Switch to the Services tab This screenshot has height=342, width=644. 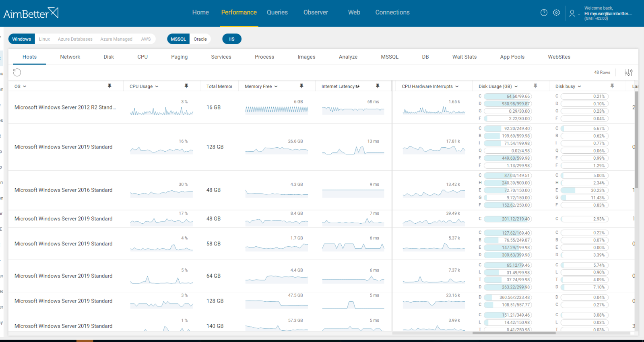pos(221,57)
